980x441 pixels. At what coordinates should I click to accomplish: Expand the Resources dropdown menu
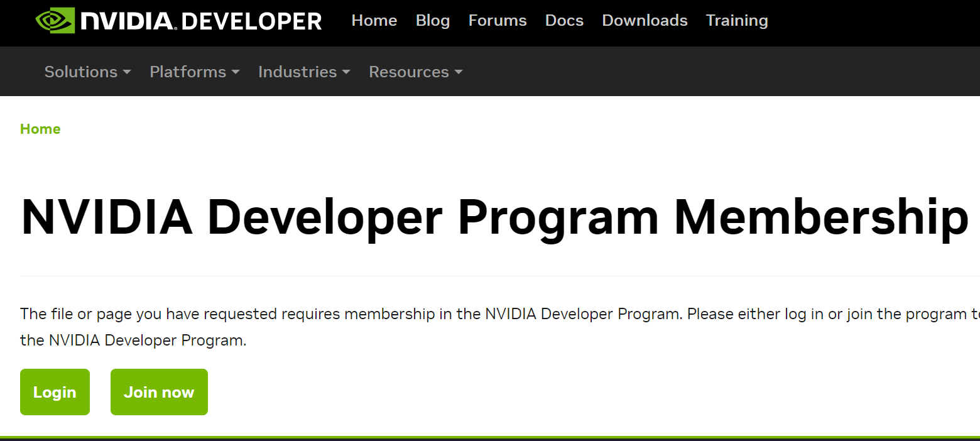[x=416, y=72]
